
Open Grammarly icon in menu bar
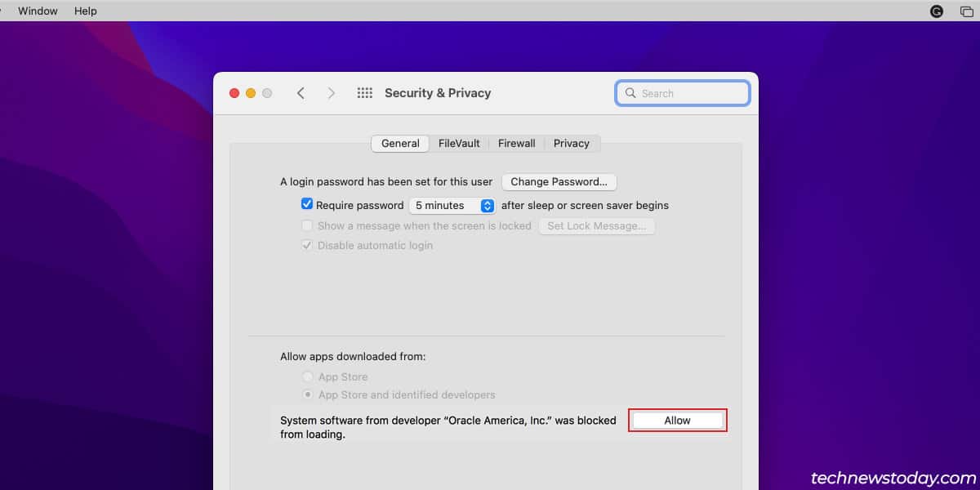[937, 11]
